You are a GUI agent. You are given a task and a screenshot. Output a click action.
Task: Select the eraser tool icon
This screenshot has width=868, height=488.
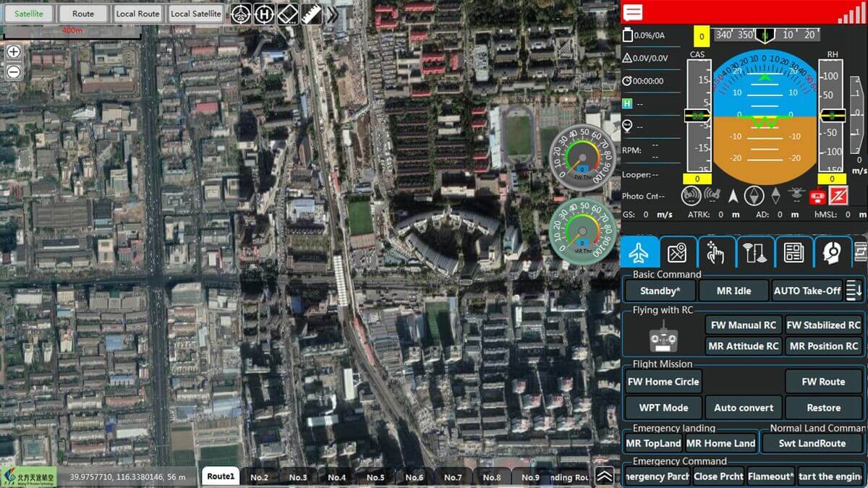coord(288,13)
